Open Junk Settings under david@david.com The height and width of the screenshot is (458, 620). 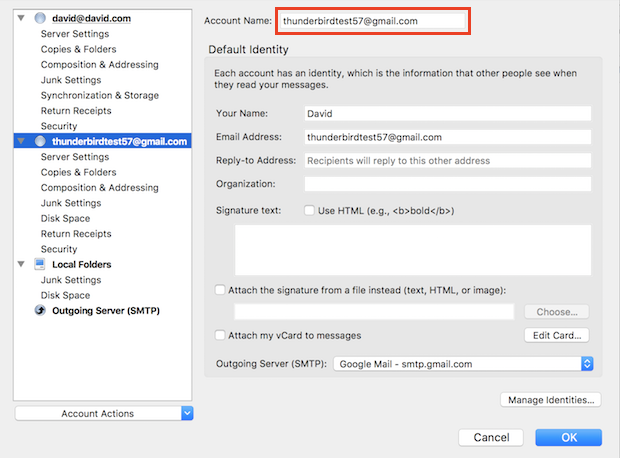(71, 80)
